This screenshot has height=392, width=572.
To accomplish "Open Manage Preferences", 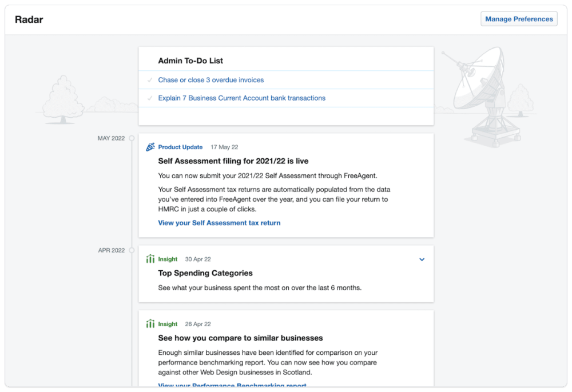I will click(519, 19).
